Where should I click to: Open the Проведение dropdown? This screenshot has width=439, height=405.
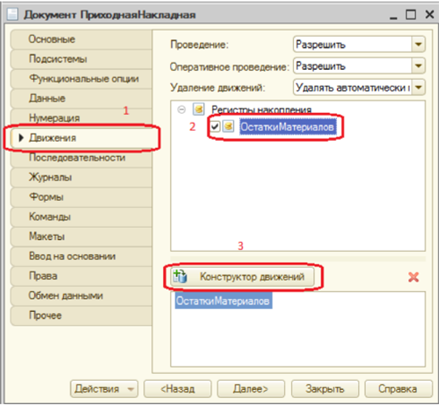[419, 44]
